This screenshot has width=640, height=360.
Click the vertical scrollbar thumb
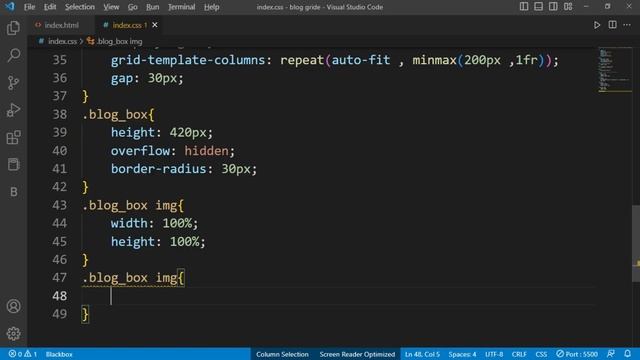click(636, 243)
